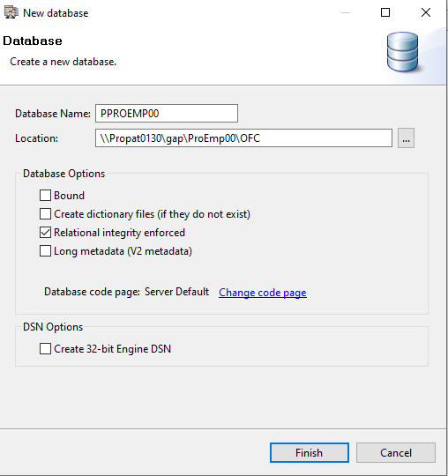Click the bold Database heading text

33,41
